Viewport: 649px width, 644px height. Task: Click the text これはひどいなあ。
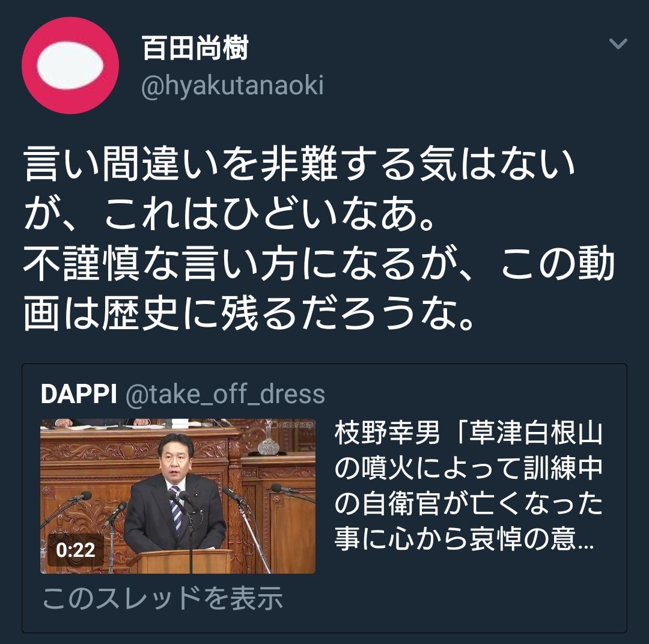pos(269,213)
